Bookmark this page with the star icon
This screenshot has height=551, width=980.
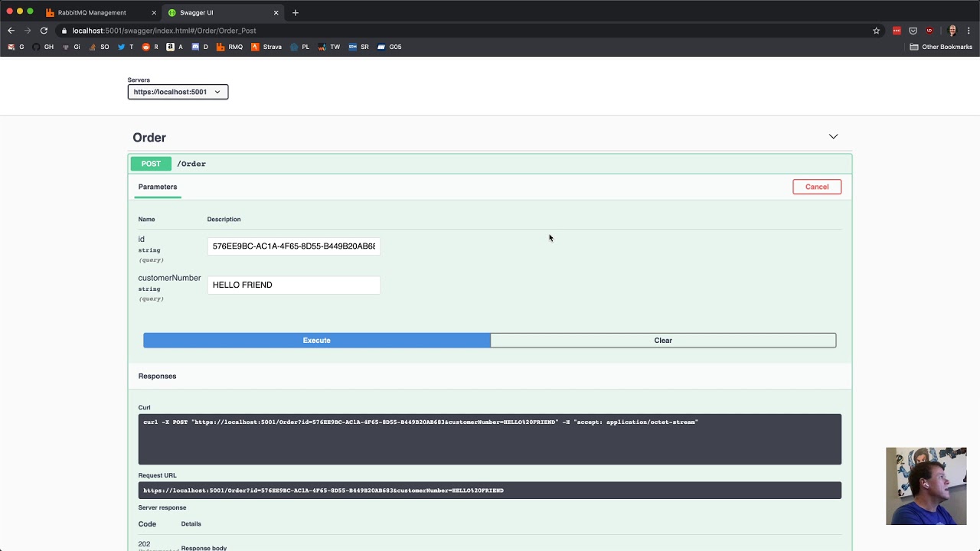pyautogui.click(x=877, y=31)
